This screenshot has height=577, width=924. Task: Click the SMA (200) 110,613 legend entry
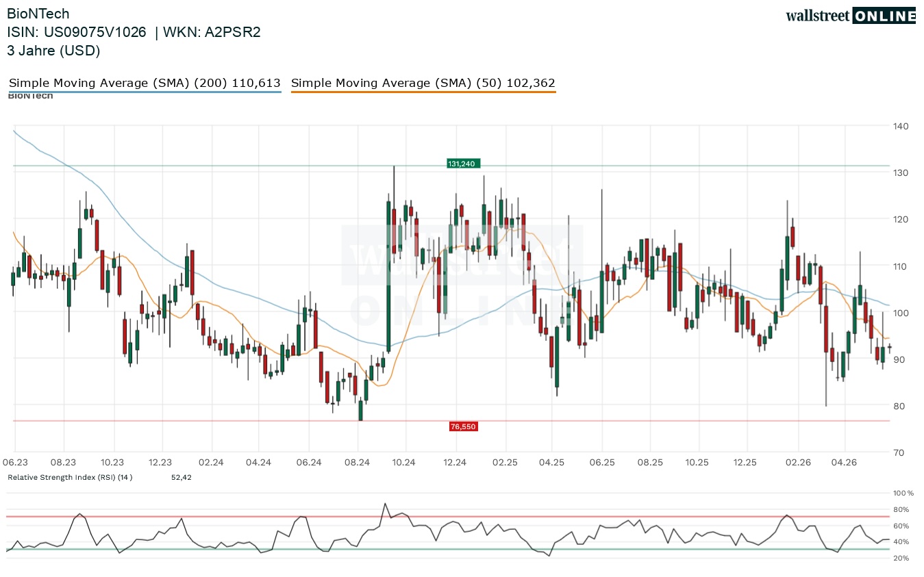145,84
